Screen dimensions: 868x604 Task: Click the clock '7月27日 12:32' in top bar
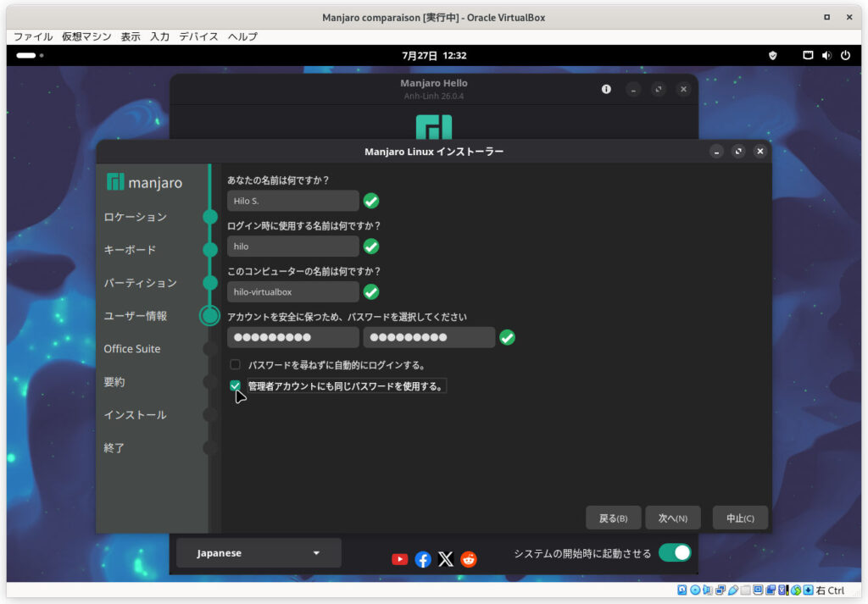(434, 55)
